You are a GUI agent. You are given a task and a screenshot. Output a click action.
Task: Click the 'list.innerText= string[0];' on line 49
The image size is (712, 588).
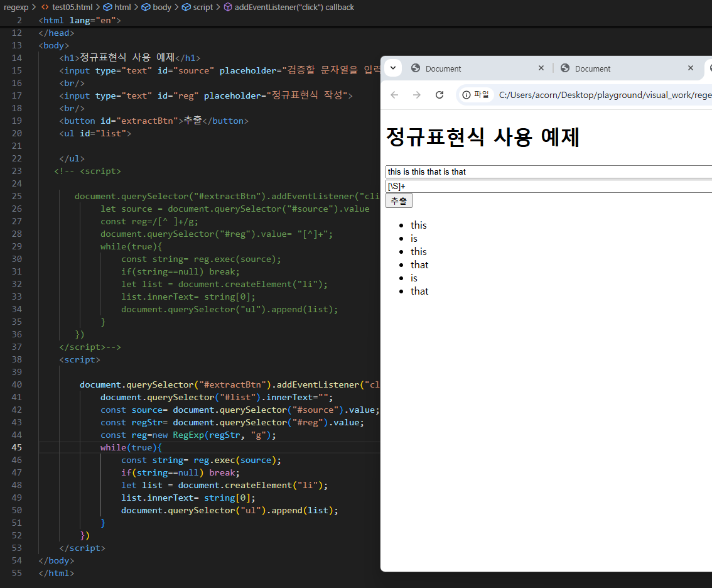[x=188, y=498]
